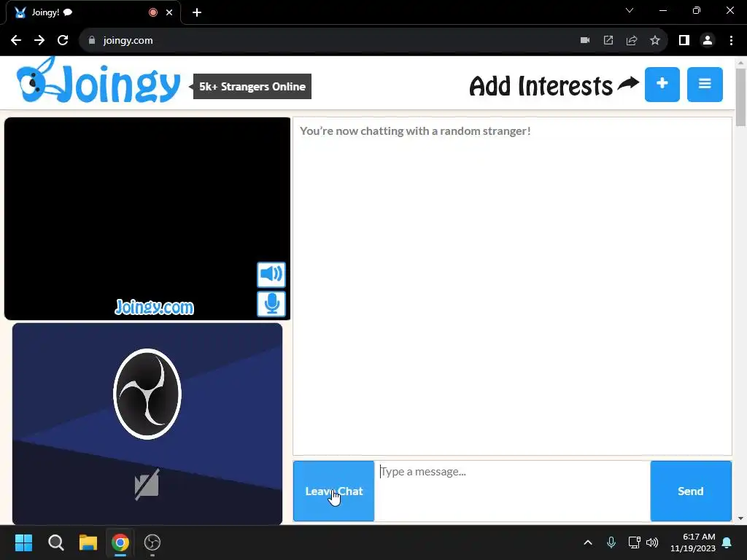The width and height of the screenshot is (747, 560).
Task: Click the Add Interests heading text
Action: click(541, 86)
